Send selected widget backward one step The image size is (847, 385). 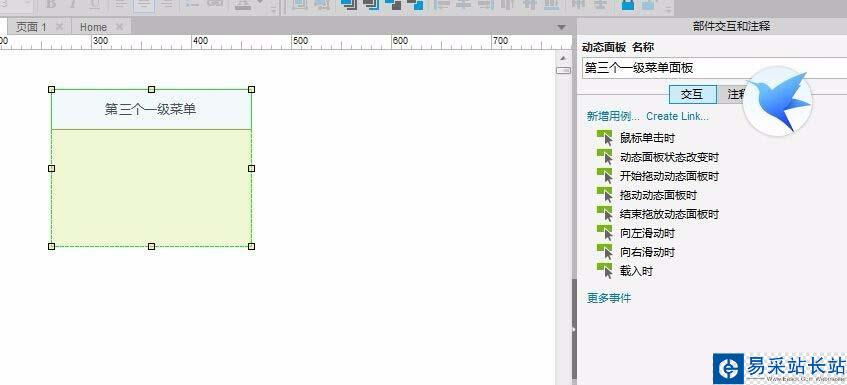(x=415, y=4)
